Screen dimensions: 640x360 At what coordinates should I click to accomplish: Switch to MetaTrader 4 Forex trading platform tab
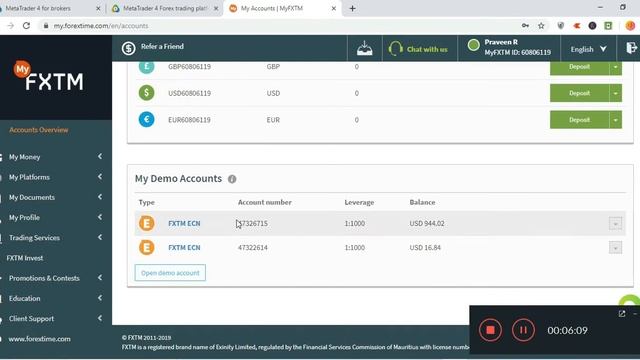pos(165,8)
